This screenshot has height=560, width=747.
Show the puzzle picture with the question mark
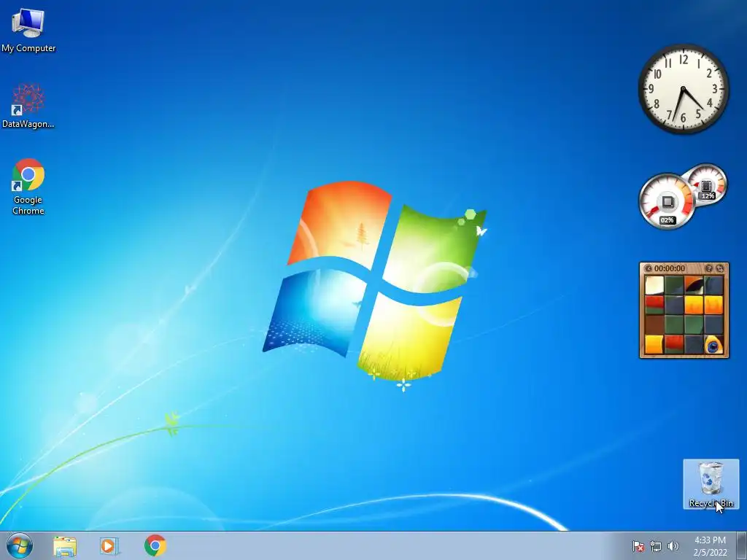(709, 268)
